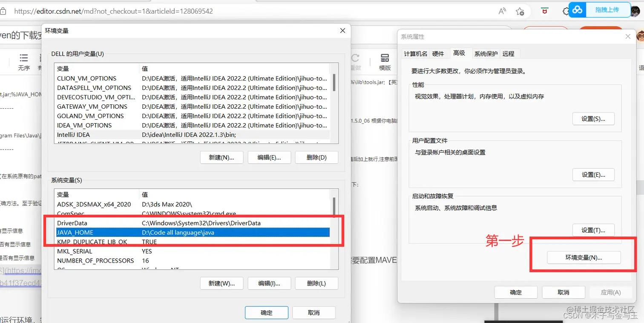Select the GOLAND_VM_OPTIONS user variable row
The height and width of the screenshot is (323, 644).
[193, 116]
